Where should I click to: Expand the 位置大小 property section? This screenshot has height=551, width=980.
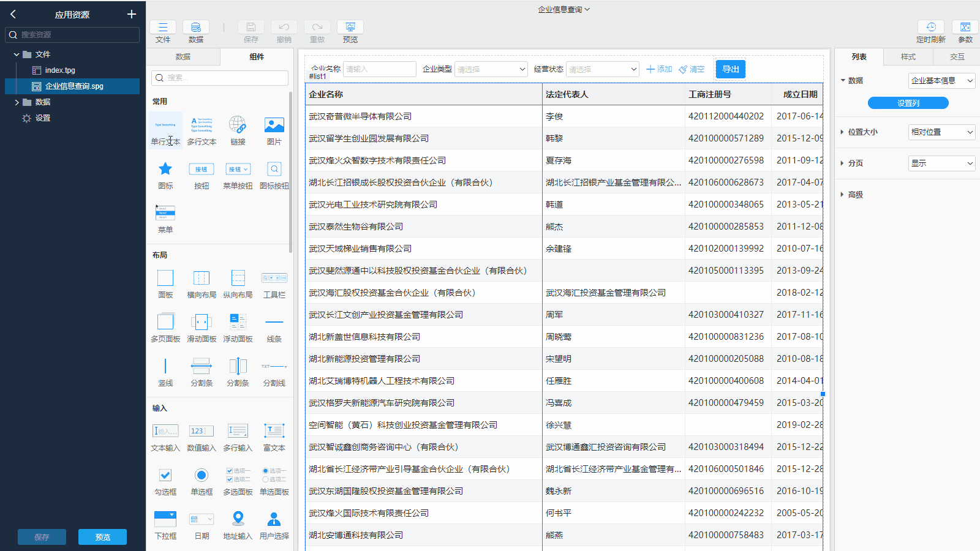[843, 132]
